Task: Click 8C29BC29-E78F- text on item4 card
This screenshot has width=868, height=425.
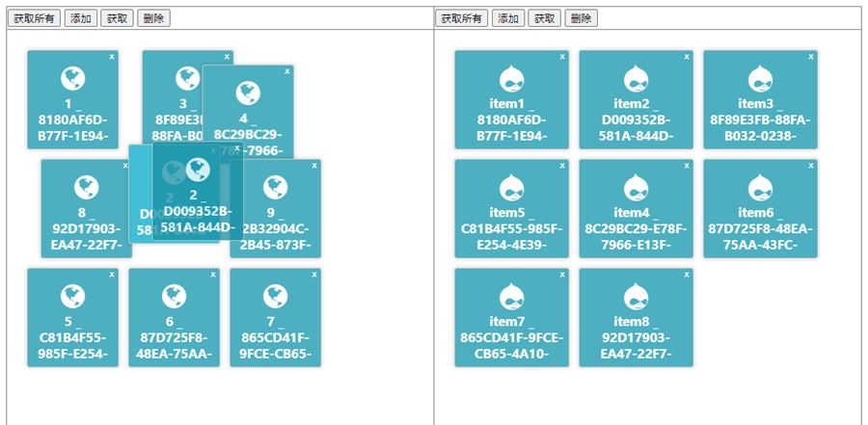Action: click(x=637, y=229)
